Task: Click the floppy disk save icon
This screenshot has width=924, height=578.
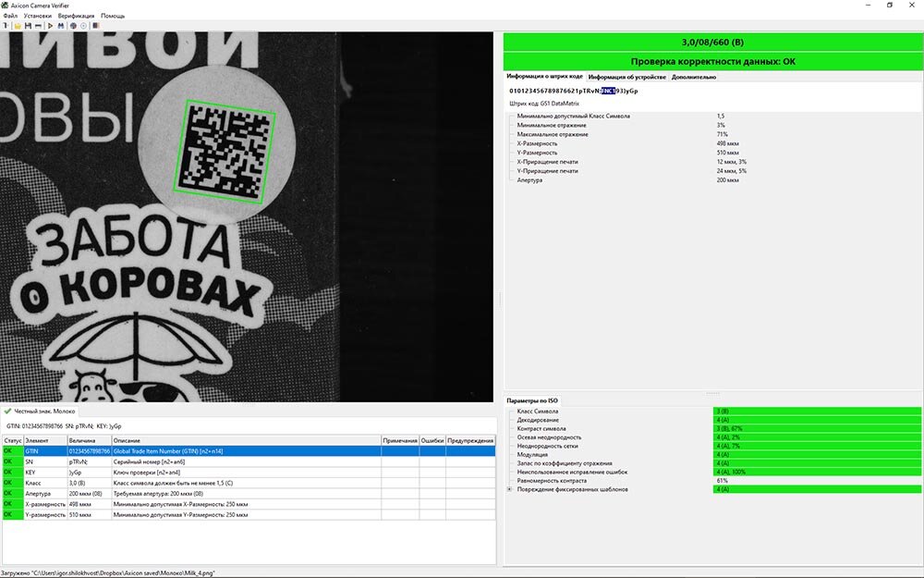Action: 29,26
